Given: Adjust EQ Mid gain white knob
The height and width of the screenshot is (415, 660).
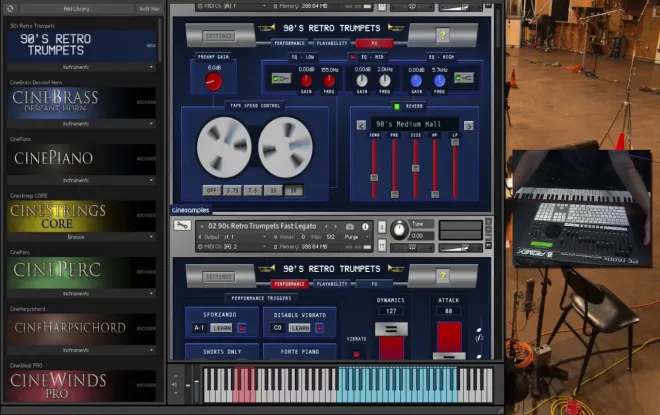Looking at the screenshot, I should (362, 80).
